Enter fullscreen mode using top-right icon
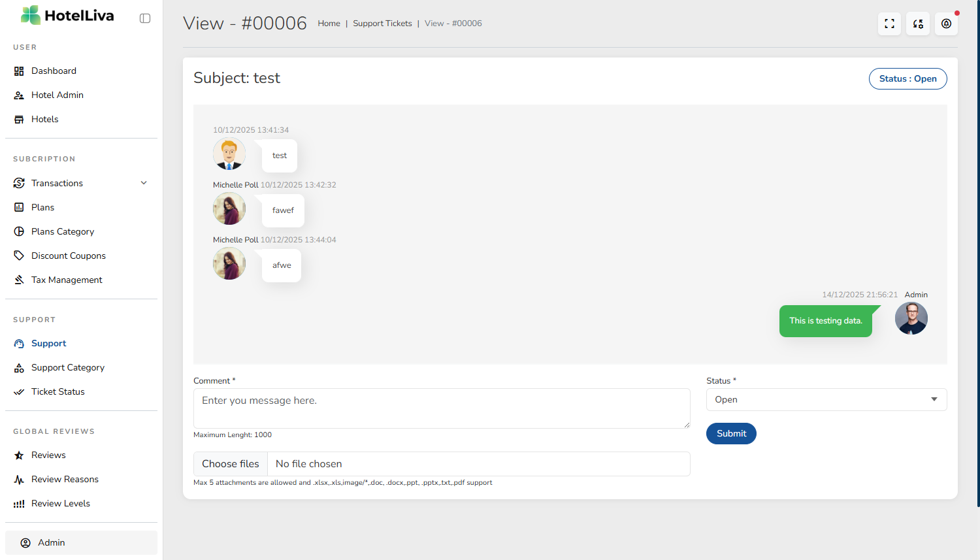980x560 pixels. (x=889, y=24)
